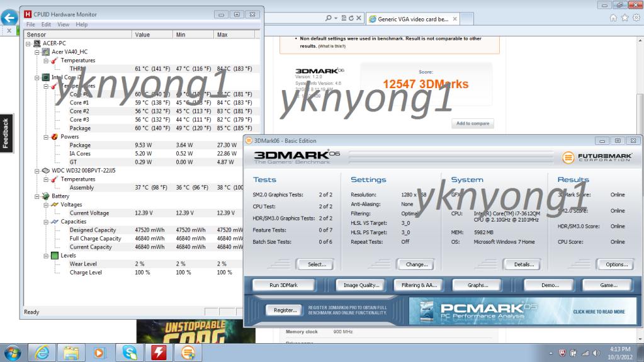The height and width of the screenshot is (362, 644).
Task: Collapse the Intel Core processor node
Action: 37,77
